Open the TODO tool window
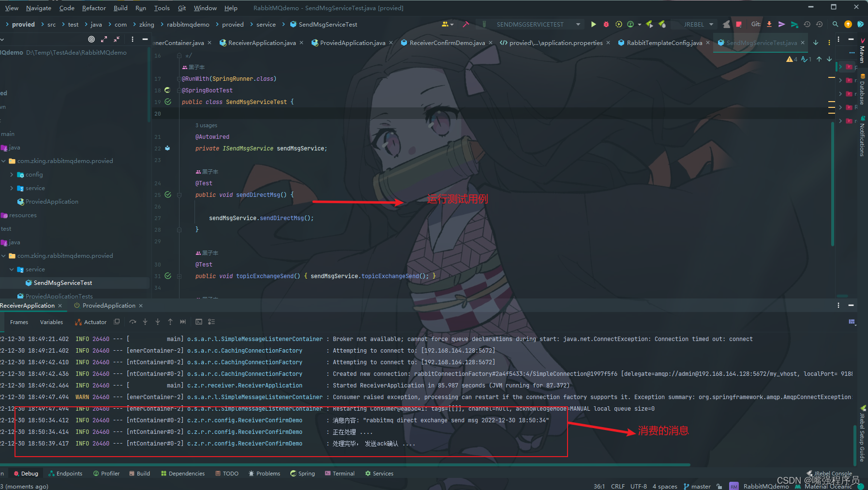This screenshot has height=490, width=868. click(x=227, y=473)
